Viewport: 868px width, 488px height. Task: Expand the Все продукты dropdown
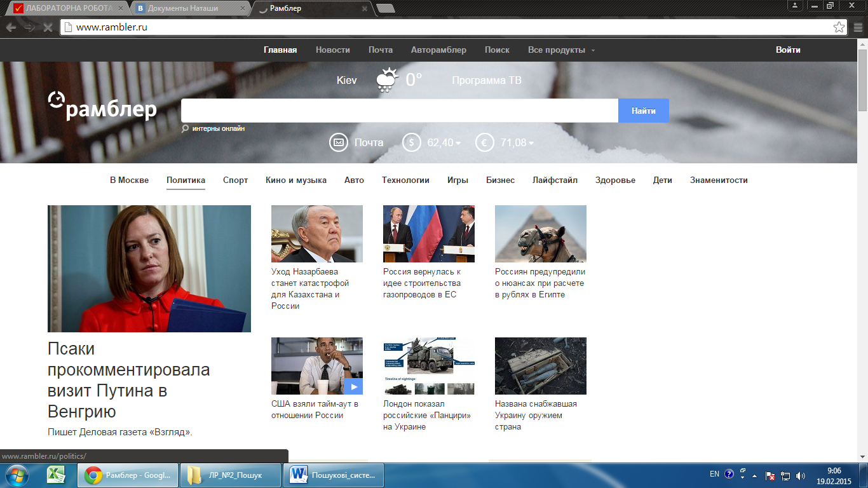(561, 50)
